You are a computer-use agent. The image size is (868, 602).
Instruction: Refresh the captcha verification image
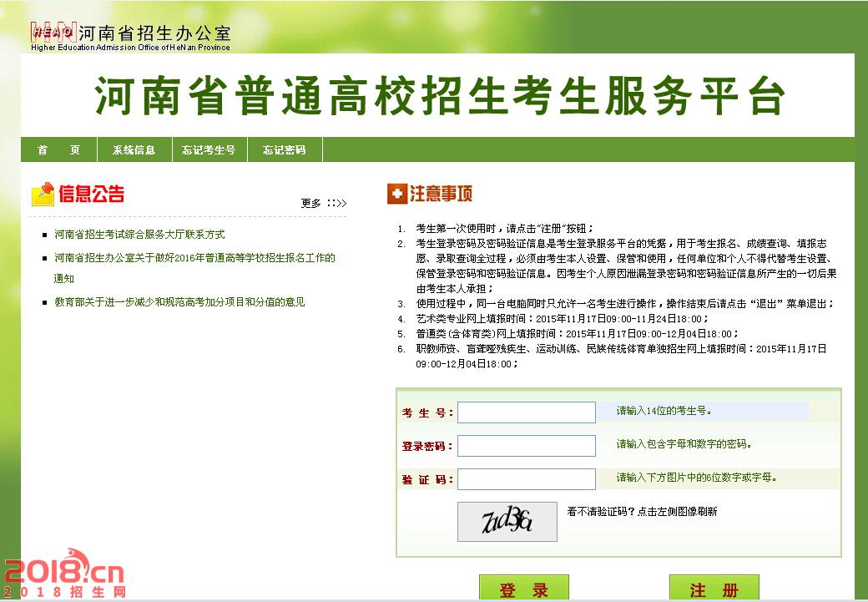tap(507, 522)
